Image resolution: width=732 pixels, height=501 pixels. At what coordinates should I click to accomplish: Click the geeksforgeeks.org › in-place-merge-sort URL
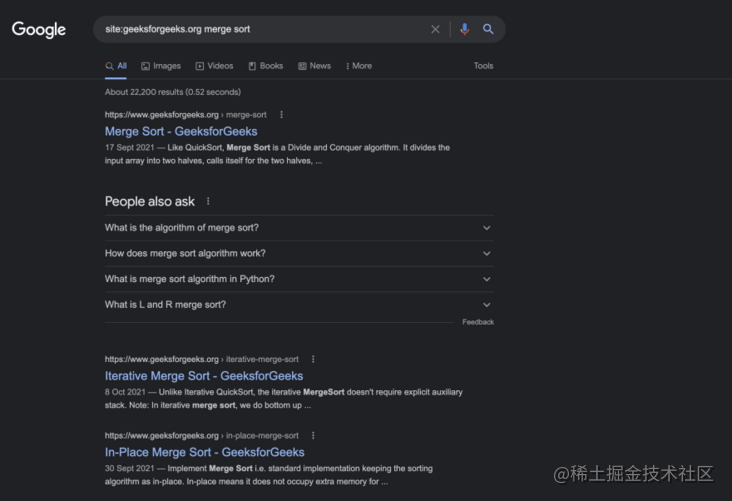[x=202, y=436]
